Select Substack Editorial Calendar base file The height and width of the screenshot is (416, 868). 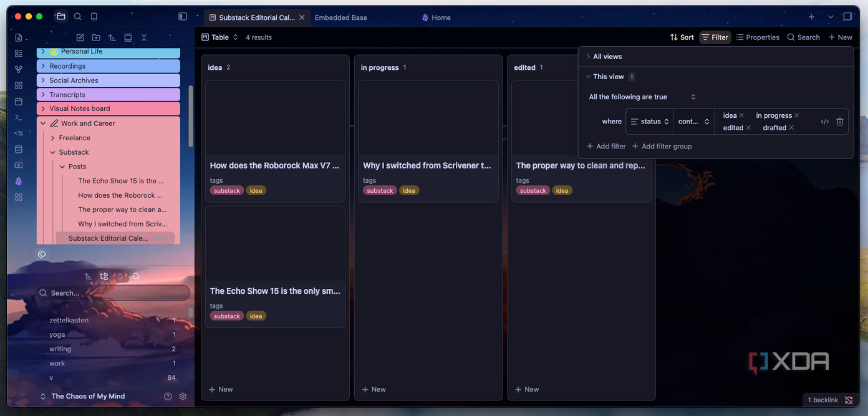pyautogui.click(x=115, y=238)
